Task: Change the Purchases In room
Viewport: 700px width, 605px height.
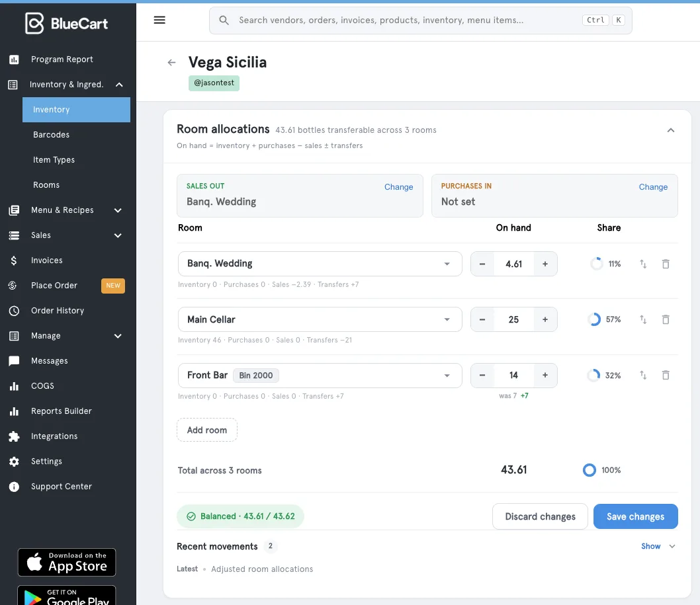Action: click(653, 187)
